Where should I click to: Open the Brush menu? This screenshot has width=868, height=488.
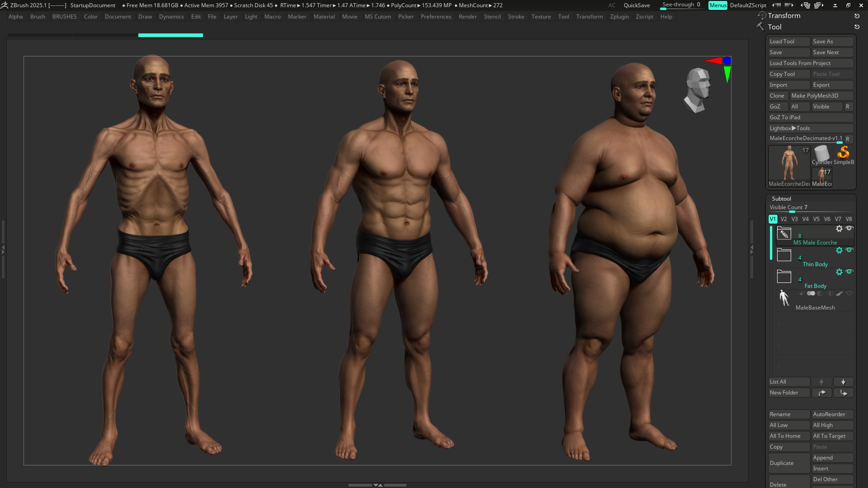(37, 16)
